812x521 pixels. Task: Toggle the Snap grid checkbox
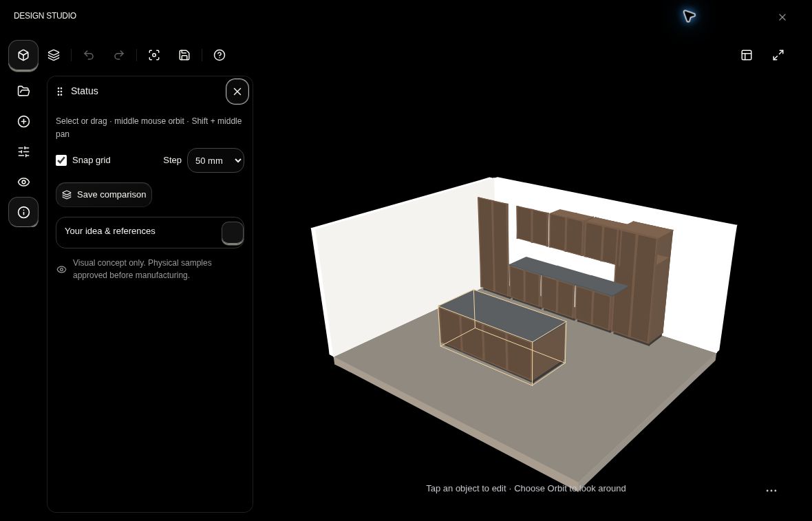61,160
